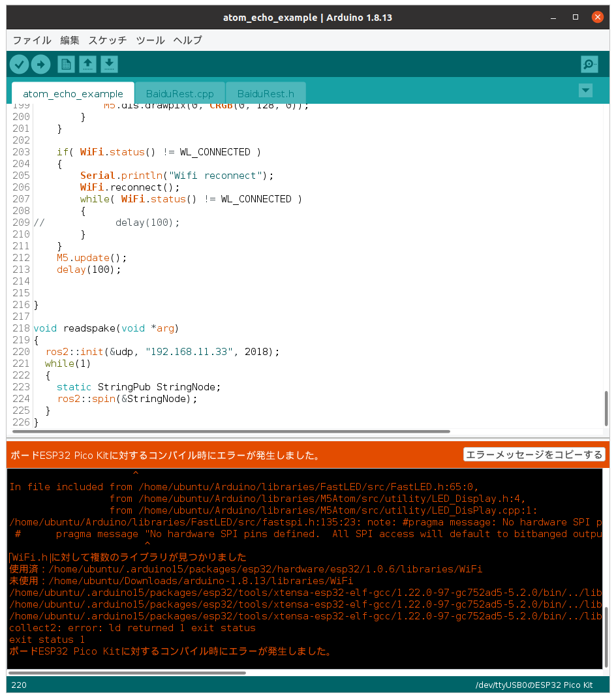616x699 pixels.
Task: Open the Serial Monitor icon
Action: pyautogui.click(x=589, y=65)
